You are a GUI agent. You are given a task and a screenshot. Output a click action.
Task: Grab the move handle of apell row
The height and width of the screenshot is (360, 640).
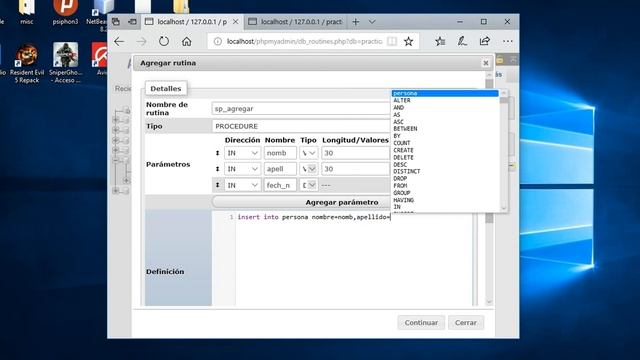click(217, 169)
